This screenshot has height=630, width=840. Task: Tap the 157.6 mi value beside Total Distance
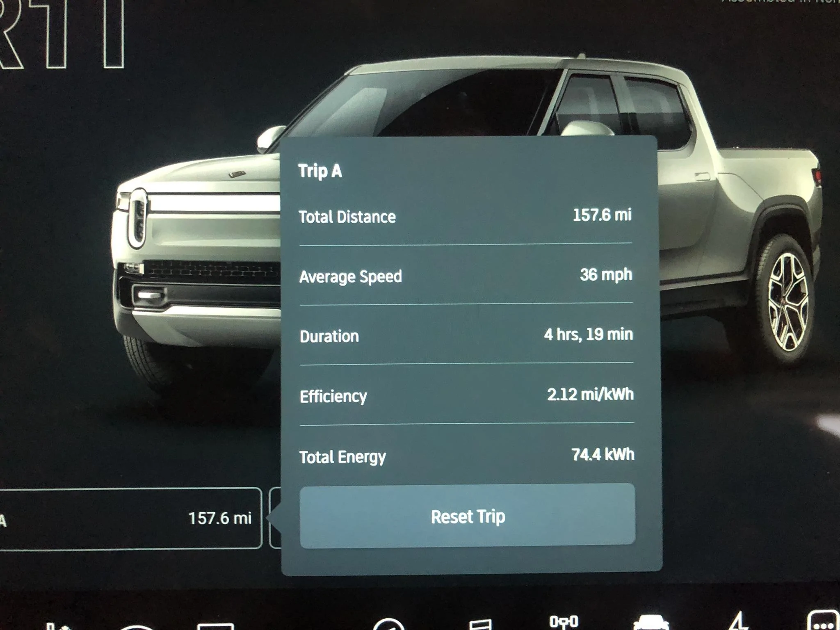pyautogui.click(x=602, y=215)
